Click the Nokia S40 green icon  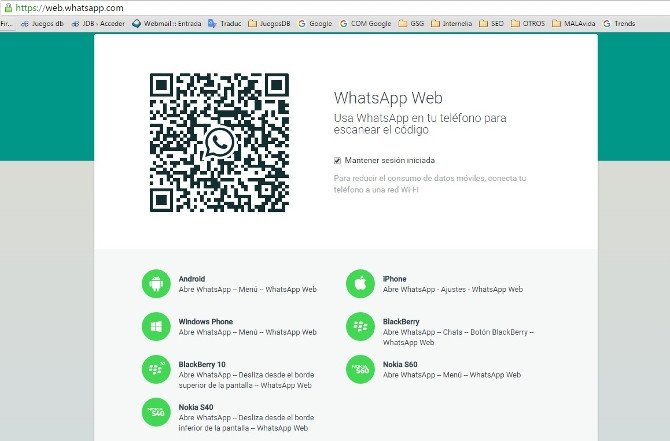tap(156, 412)
